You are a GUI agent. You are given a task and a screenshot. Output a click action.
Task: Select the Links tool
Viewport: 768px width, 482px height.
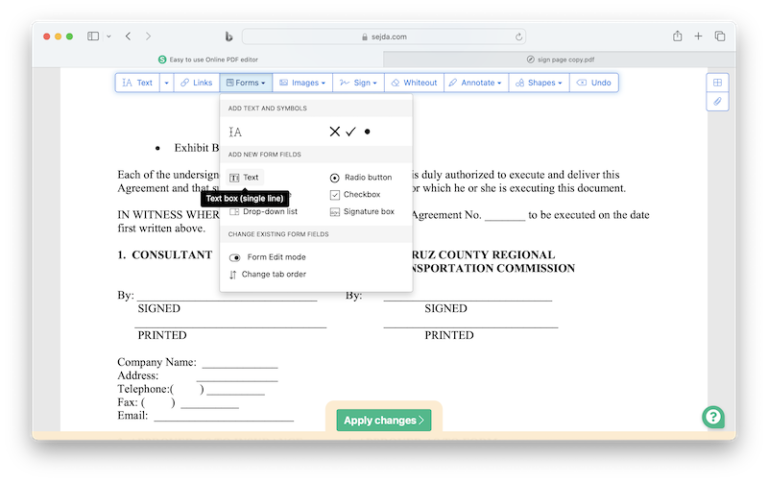196,83
